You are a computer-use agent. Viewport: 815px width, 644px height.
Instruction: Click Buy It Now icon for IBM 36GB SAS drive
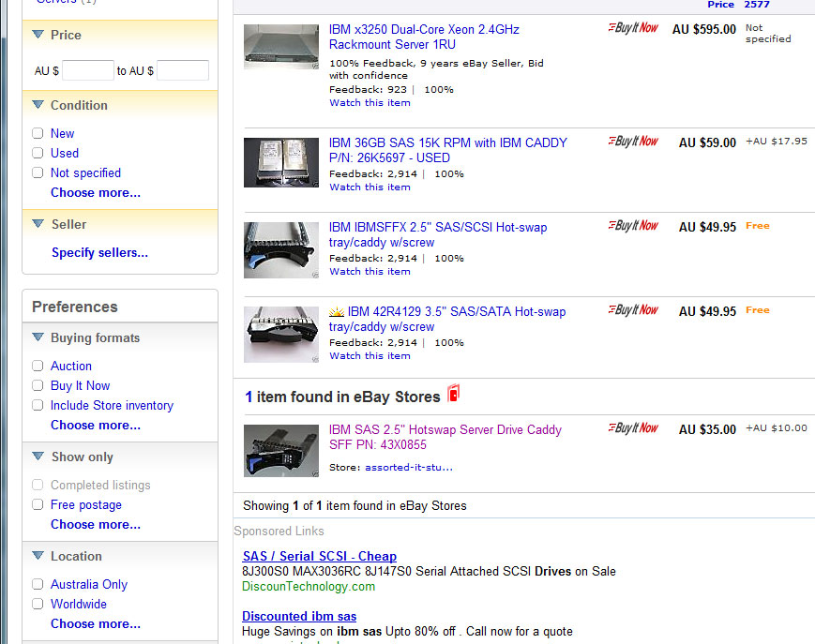tap(633, 142)
